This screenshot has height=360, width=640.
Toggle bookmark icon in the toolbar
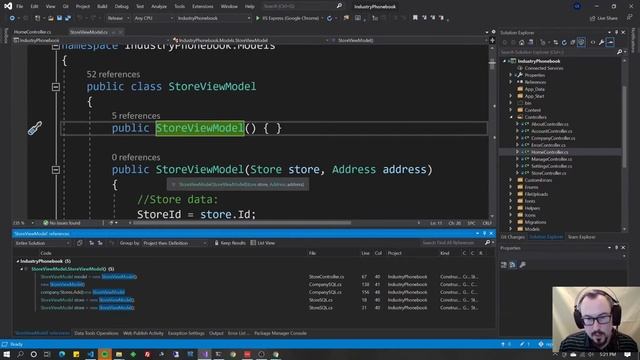415,18
